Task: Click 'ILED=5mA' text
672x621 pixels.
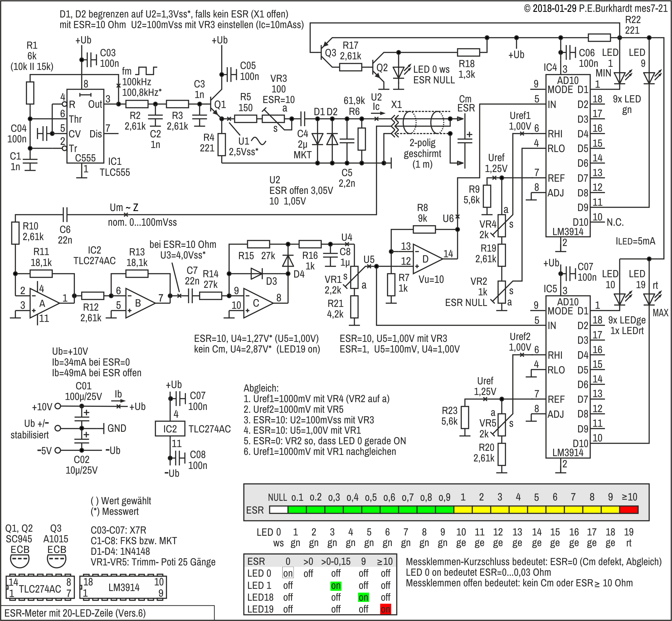Action: pyautogui.click(x=635, y=241)
